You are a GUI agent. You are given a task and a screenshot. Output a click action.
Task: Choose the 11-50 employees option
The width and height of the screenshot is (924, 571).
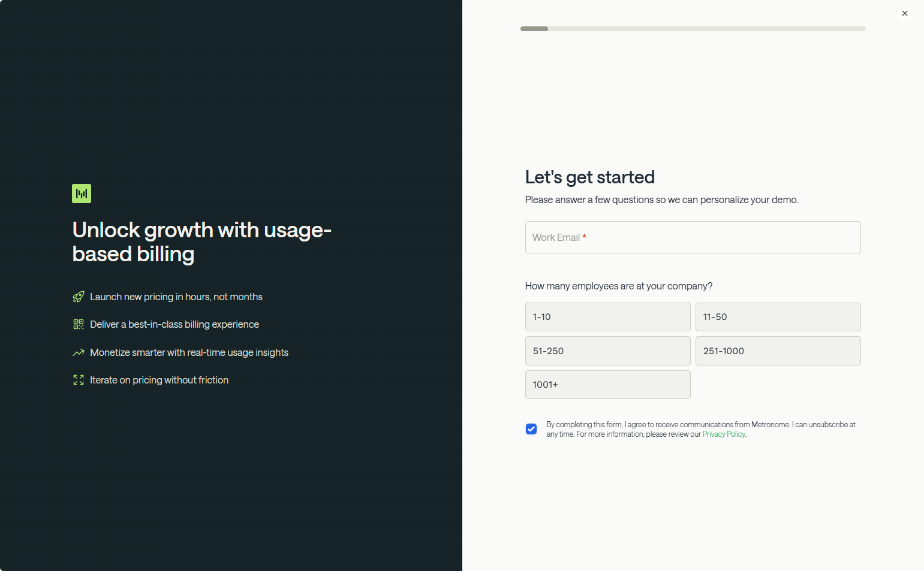778,317
